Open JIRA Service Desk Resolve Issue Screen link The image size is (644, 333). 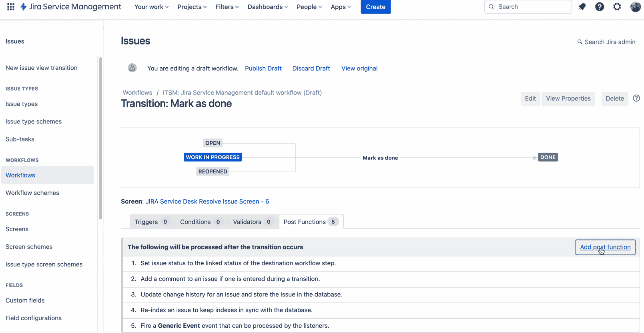(x=207, y=202)
